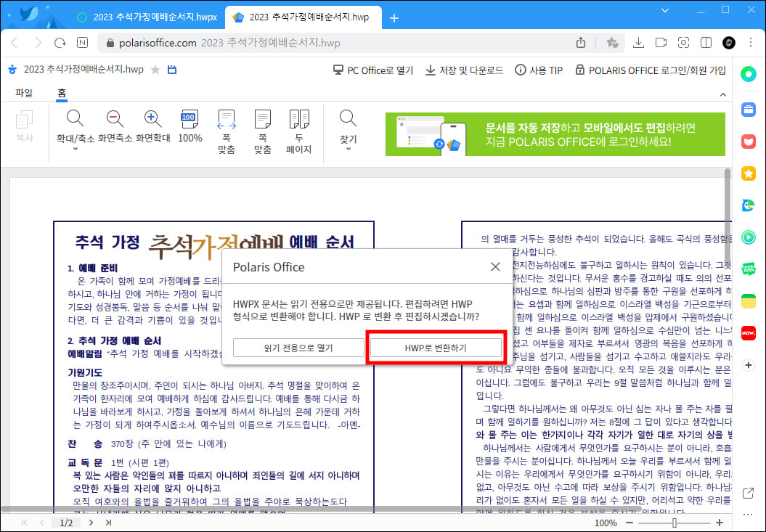The image size is (766, 532).
Task: Decrease zoom with the minus button
Action: [x=629, y=523]
